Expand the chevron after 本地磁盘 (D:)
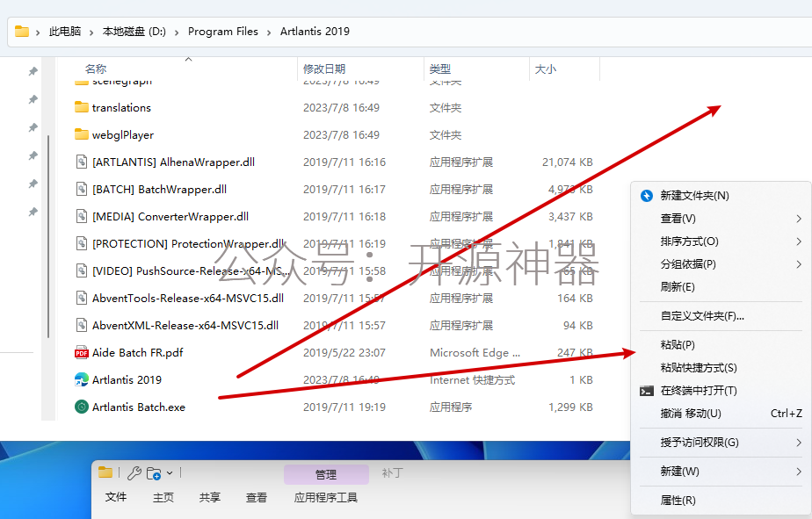This screenshot has height=519, width=812. [x=177, y=32]
